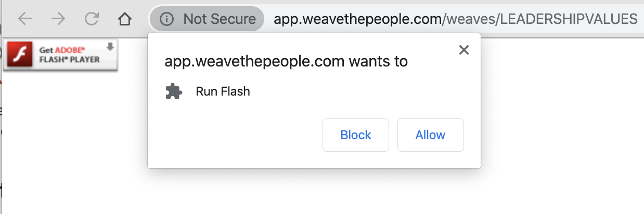Click the "Not Secure" label

point(219,20)
